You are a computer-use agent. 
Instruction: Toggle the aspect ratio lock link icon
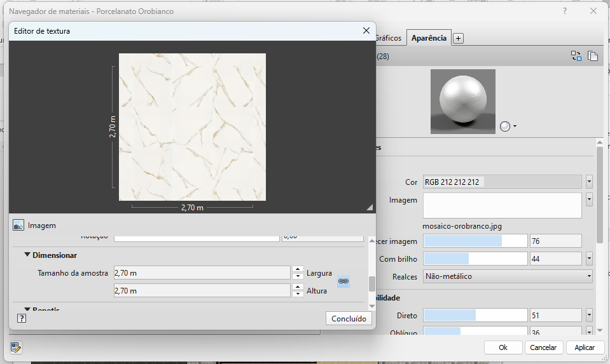pyautogui.click(x=343, y=281)
